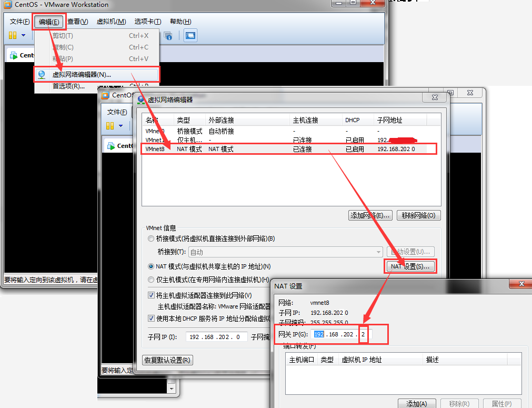Click the scrollbar down arrow below second window
This screenshot has height=408, width=532.
click(x=172, y=389)
